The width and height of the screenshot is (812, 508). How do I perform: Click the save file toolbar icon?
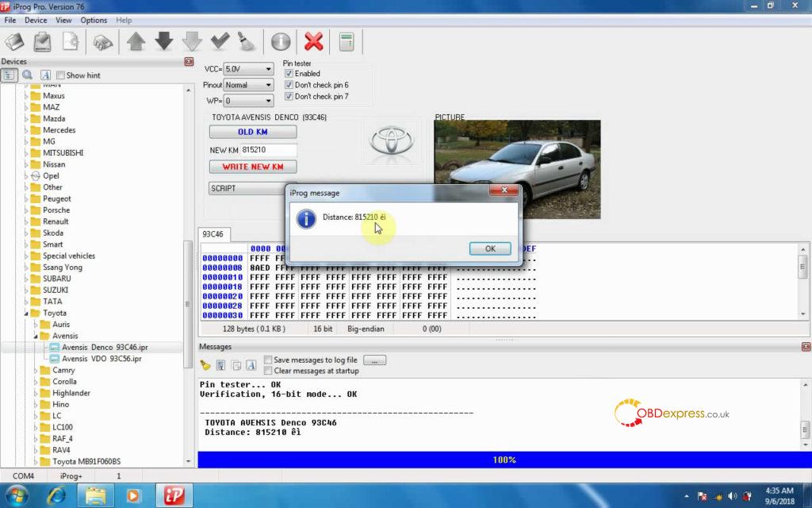coord(42,41)
